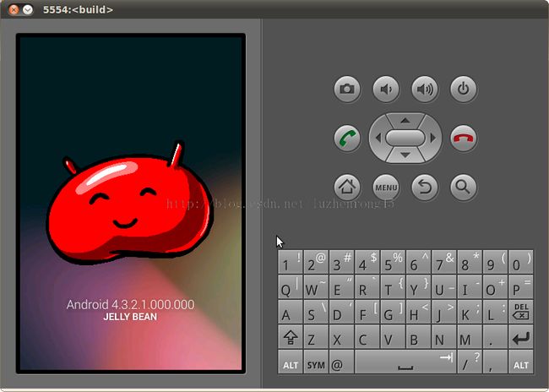Screen dimensions: 549x392
Task: Click the Shift arrow key
Action: [291, 337]
